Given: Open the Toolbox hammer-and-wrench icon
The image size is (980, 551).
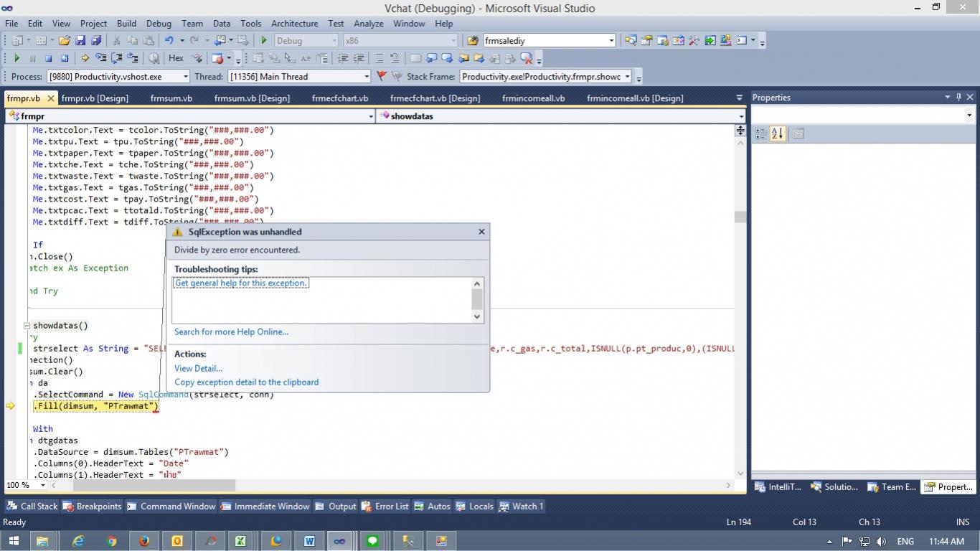Looking at the screenshot, I should point(694,41).
